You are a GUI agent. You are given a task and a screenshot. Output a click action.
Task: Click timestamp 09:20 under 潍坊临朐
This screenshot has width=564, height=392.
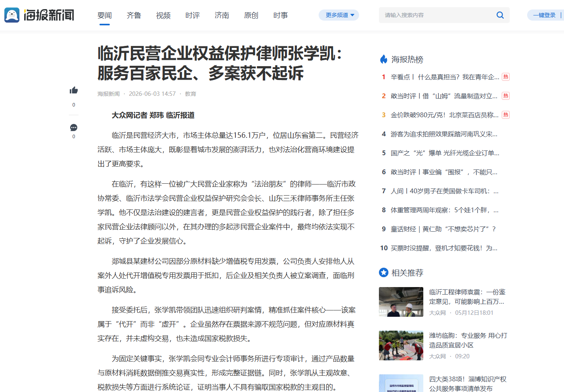[x=463, y=356]
